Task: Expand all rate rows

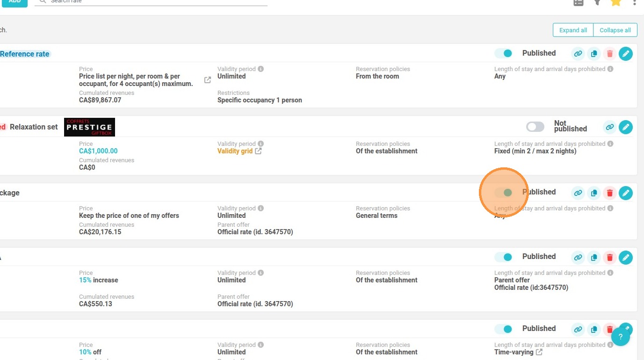Action: pos(573,30)
